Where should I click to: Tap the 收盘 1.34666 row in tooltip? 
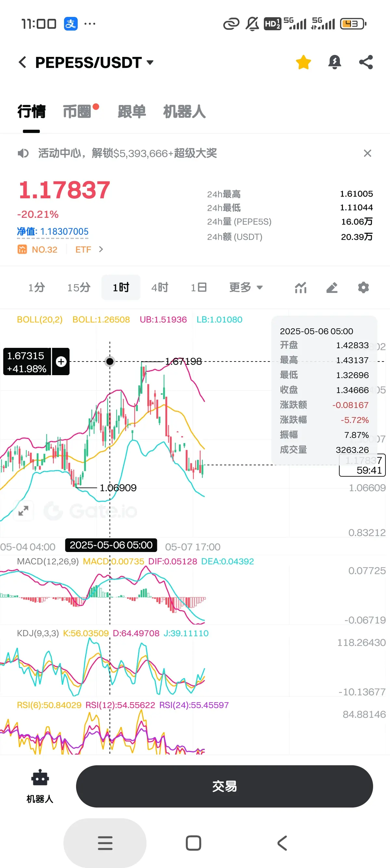324,390
